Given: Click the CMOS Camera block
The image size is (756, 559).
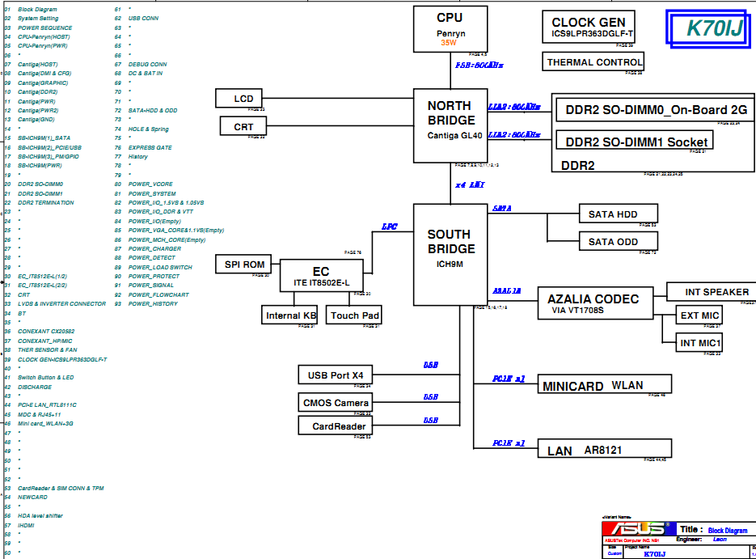Looking at the screenshot, I should (336, 402).
